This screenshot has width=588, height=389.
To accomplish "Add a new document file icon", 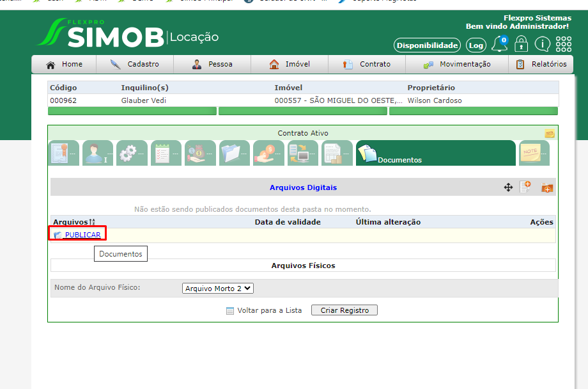I will [x=525, y=187].
